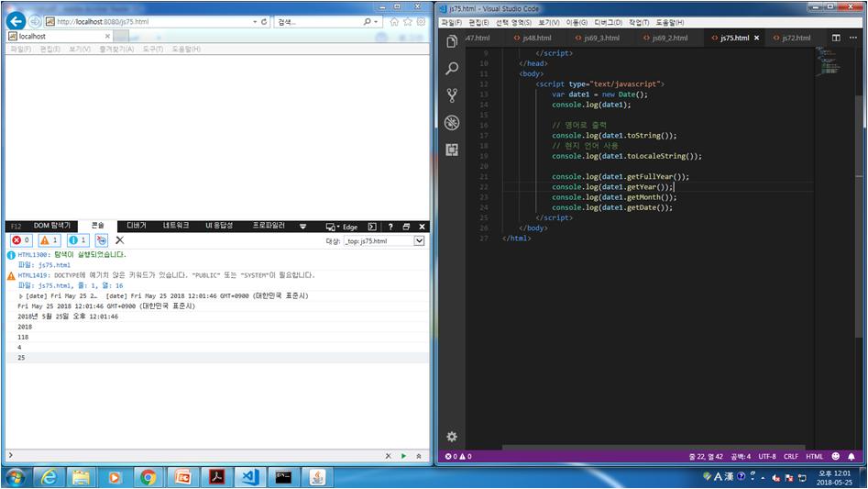Viewport: 868px width, 489px height.
Task: Open the Extensions view in VS Code
Action: pos(452,150)
